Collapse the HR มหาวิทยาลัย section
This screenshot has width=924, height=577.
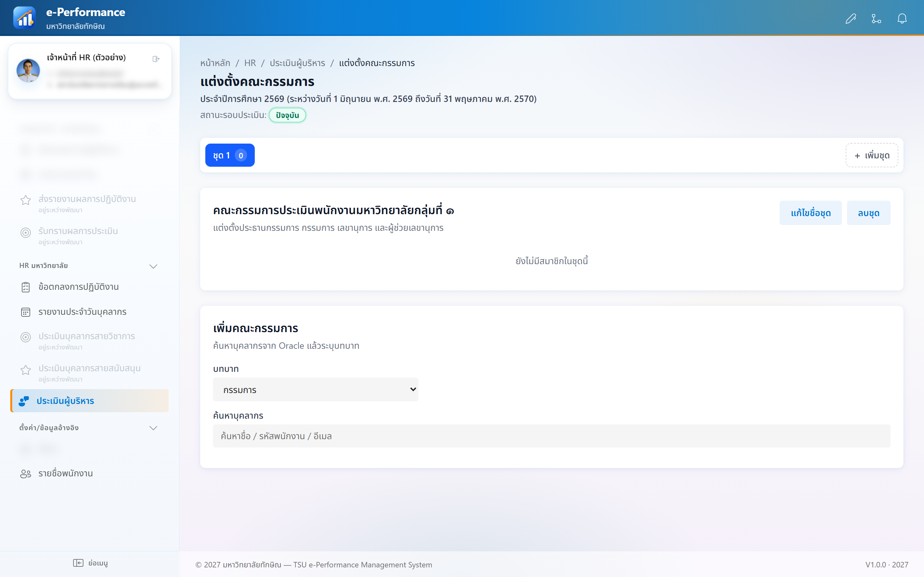(153, 266)
